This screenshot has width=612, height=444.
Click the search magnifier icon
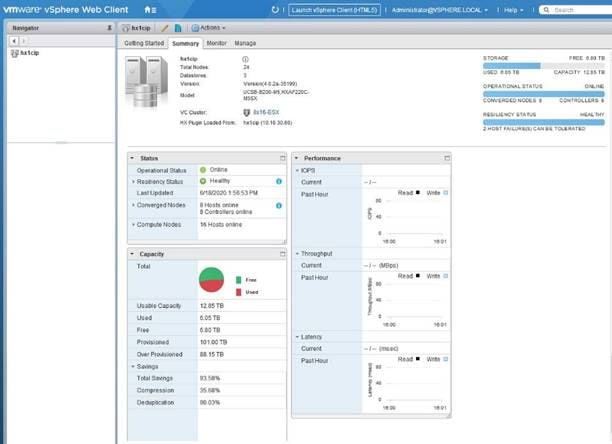coord(546,10)
